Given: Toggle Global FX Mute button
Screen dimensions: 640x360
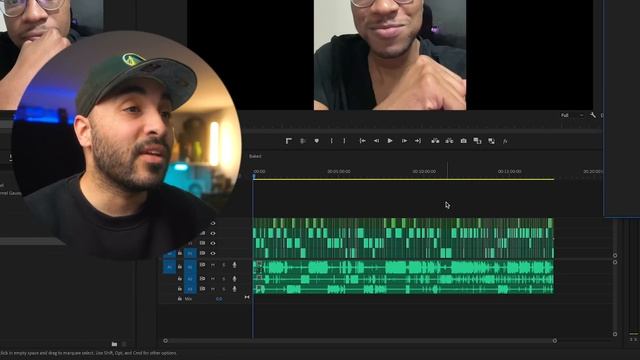Looking at the screenshot, I should tap(505, 141).
